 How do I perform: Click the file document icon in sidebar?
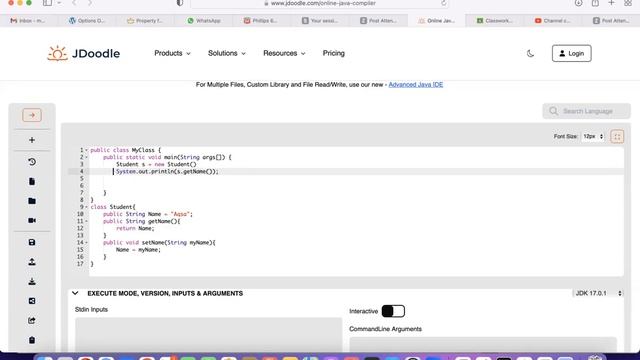32,181
